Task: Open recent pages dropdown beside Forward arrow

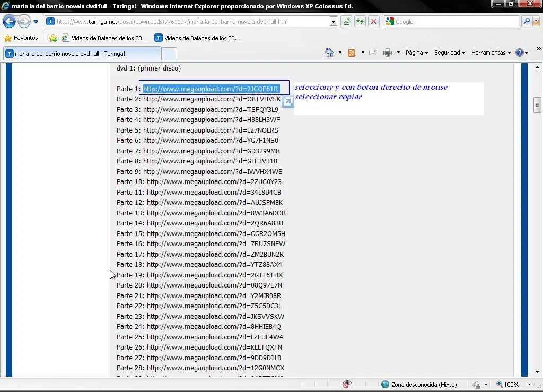Action: (36, 21)
